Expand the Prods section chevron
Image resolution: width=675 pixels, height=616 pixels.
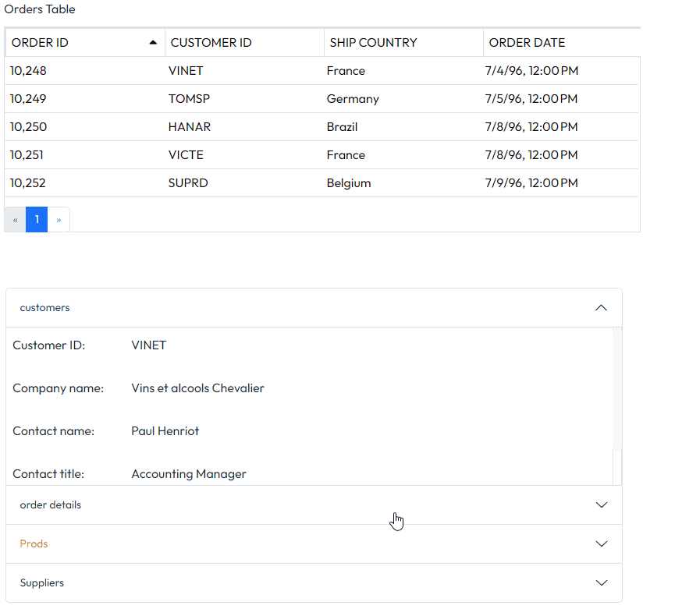pyautogui.click(x=602, y=543)
